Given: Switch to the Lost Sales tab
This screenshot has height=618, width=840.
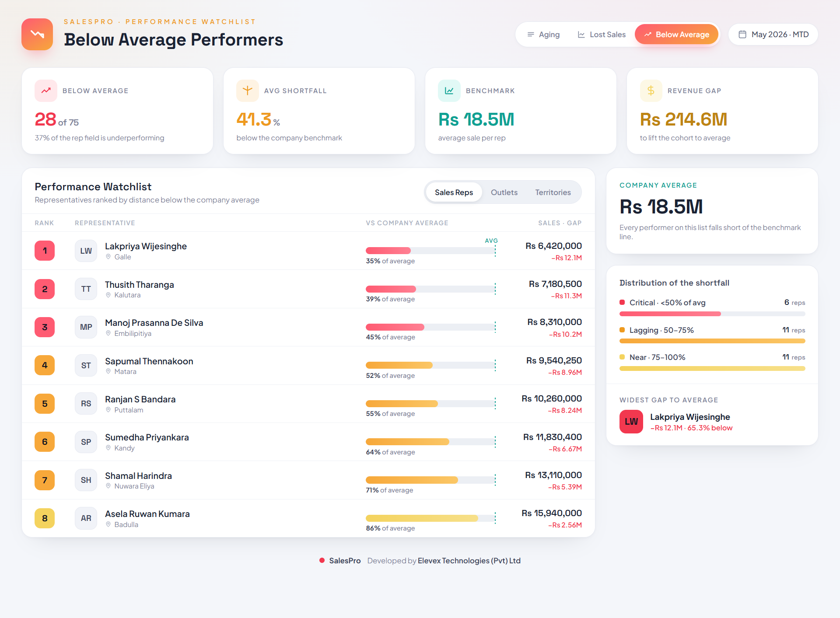Looking at the screenshot, I should [x=602, y=35].
